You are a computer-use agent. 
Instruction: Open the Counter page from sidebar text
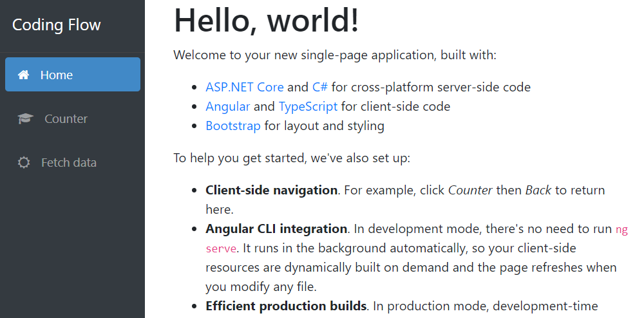66,119
